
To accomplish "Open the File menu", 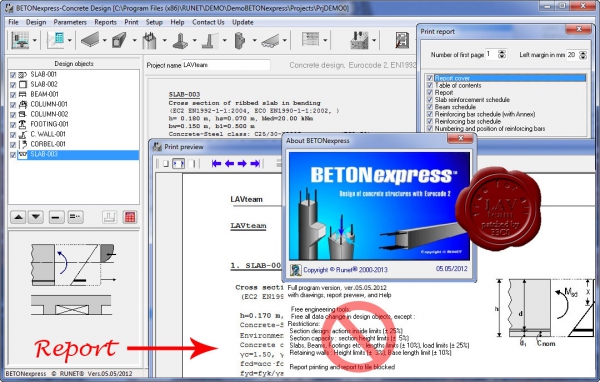I will (x=13, y=22).
